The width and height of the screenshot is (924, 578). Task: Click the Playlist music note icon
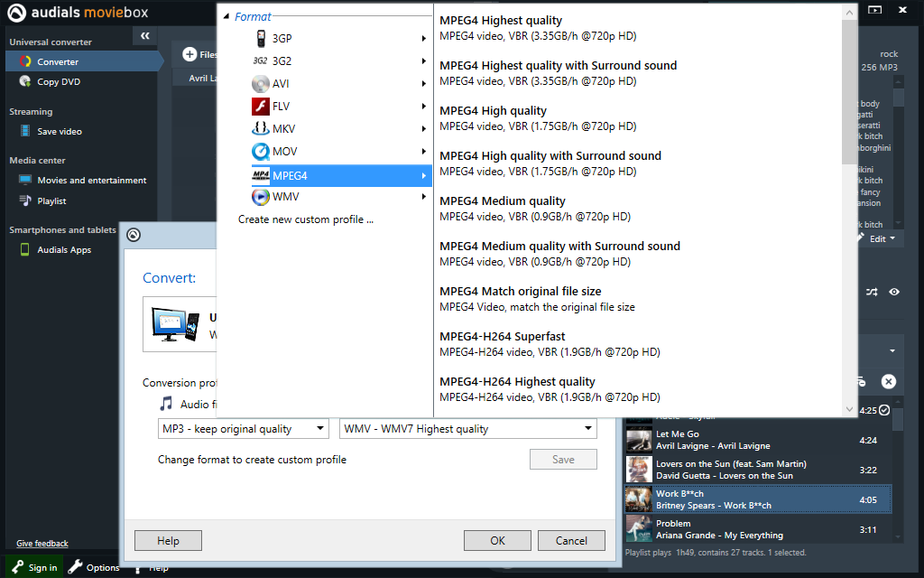[x=24, y=200]
